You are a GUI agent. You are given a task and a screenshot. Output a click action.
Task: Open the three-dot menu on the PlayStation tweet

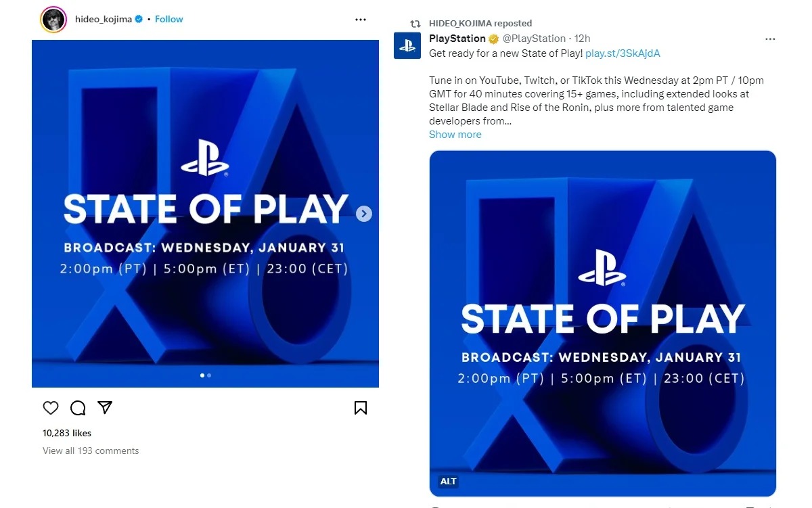pyautogui.click(x=770, y=39)
